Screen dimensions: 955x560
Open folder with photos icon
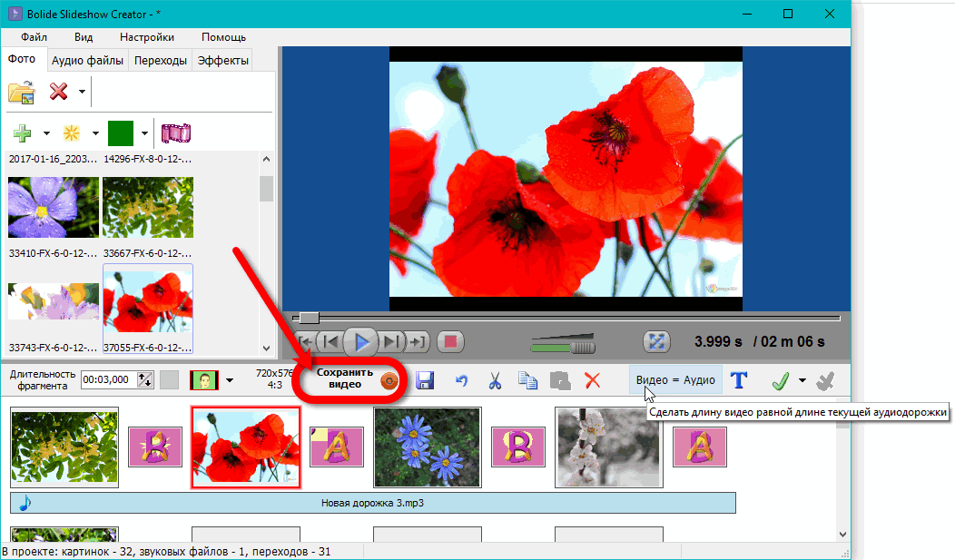[21, 93]
